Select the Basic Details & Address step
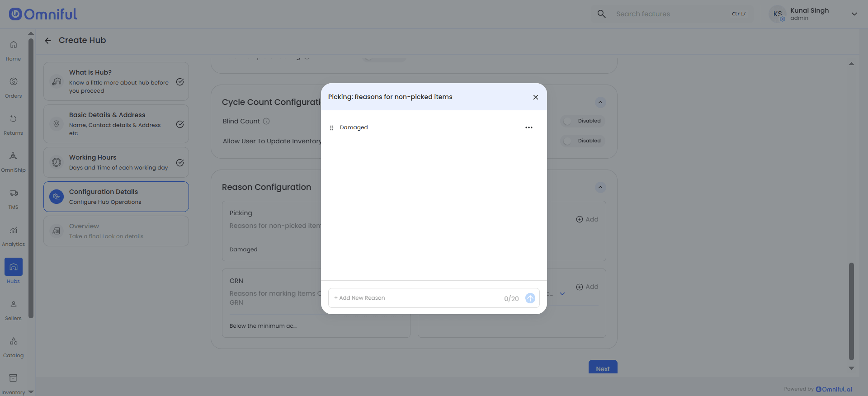Screen dimensions: 868x396 [x=116, y=124]
